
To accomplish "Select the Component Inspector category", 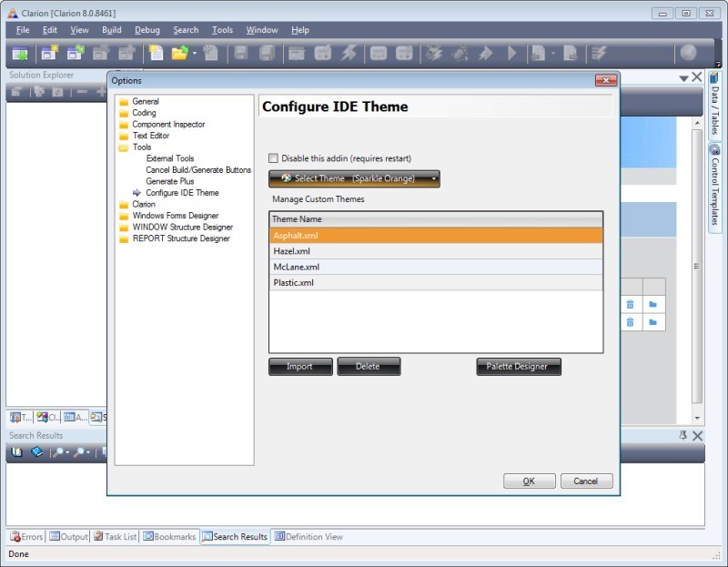I will [168, 125].
